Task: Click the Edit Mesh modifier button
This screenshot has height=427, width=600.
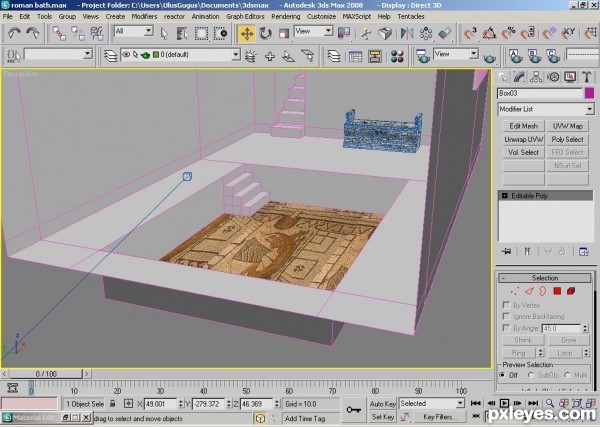Action: click(x=523, y=126)
